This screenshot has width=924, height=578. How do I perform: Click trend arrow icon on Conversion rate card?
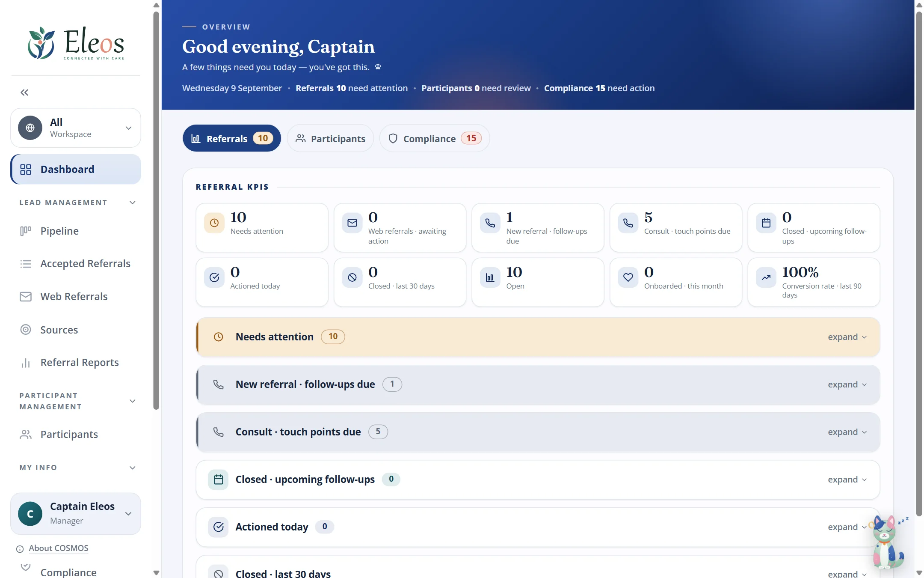[x=766, y=277]
